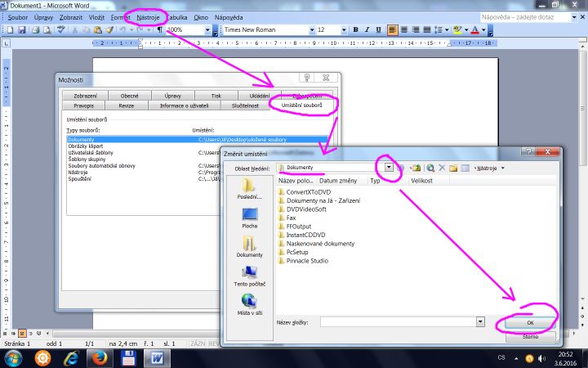Click the Print icon in the toolbar
Viewport: 588px width, 368px height.
tap(36, 29)
